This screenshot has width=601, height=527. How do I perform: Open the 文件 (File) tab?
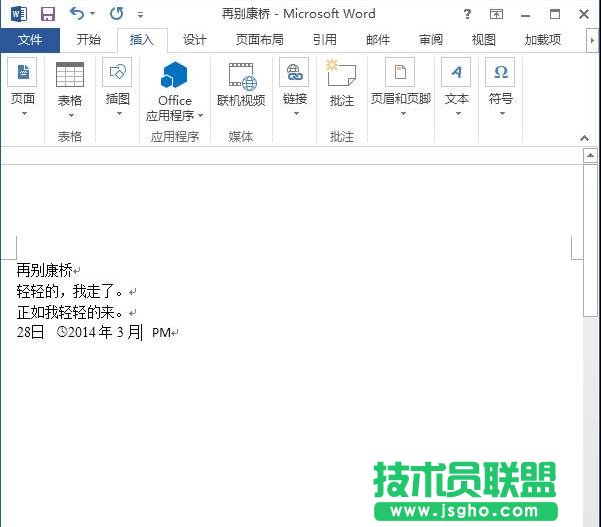(30, 40)
